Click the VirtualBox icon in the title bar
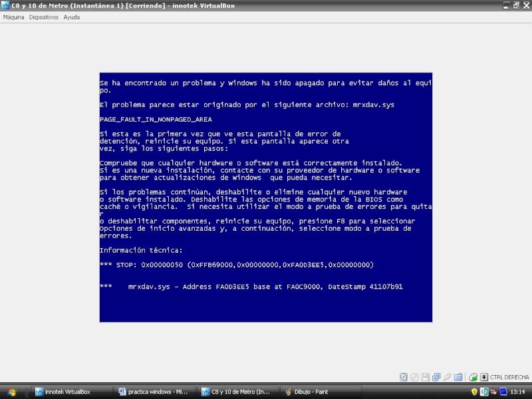The height and width of the screenshot is (399, 532). 5,5
